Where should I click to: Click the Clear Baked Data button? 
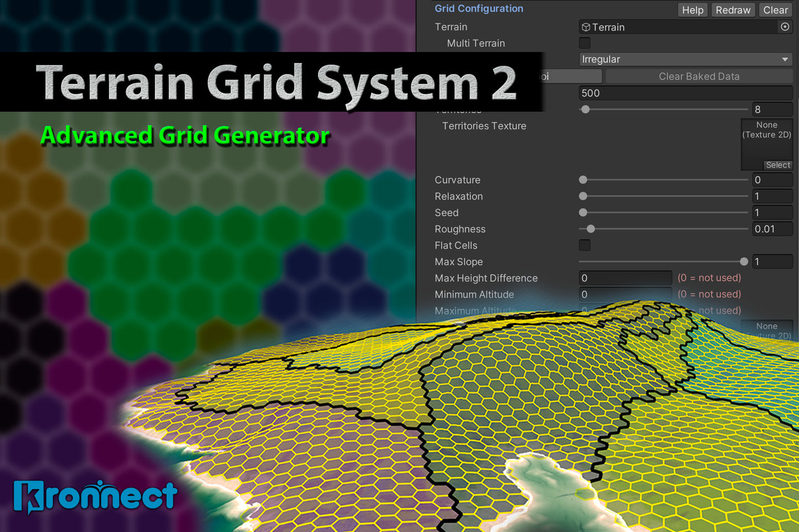(699, 77)
